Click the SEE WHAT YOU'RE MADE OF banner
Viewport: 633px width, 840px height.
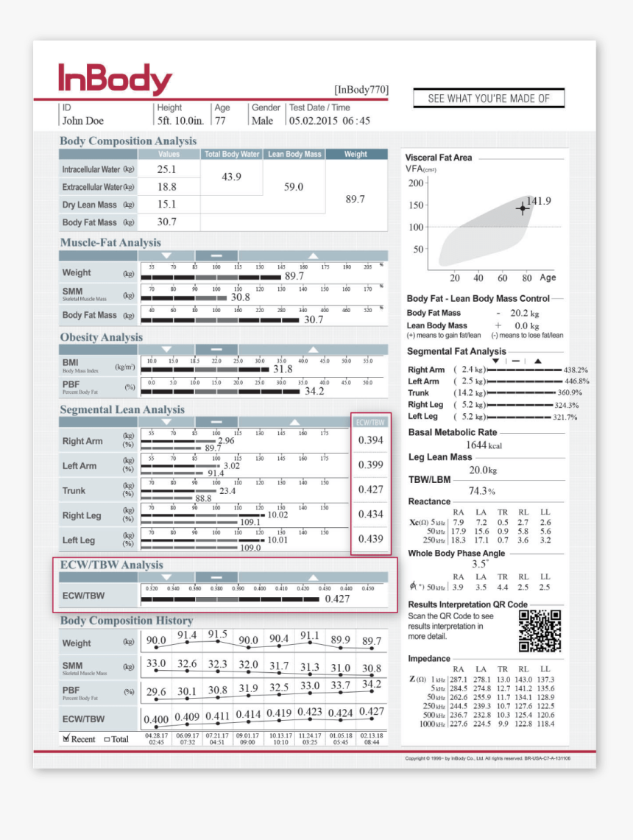488,97
